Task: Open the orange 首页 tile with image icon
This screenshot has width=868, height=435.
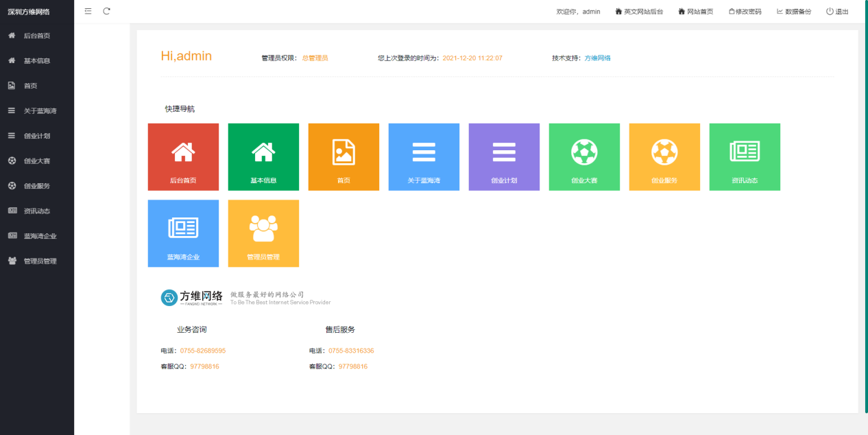Action: [343, 156]
